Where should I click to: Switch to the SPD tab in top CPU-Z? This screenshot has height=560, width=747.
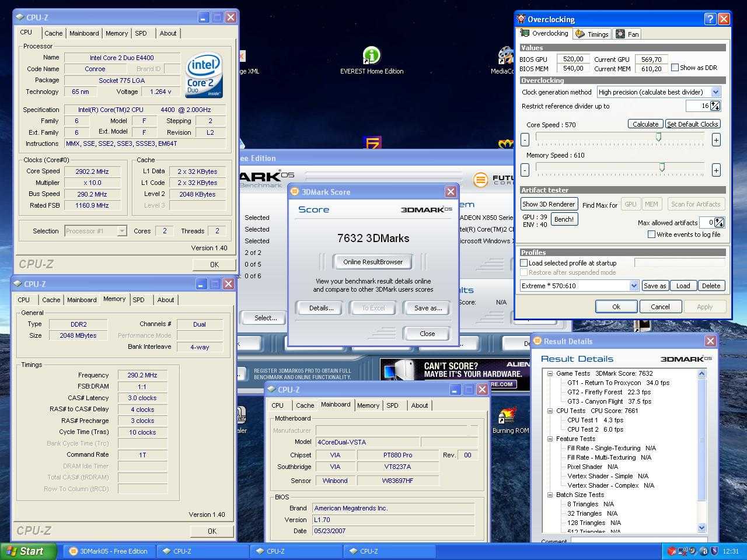click(141, 33)
